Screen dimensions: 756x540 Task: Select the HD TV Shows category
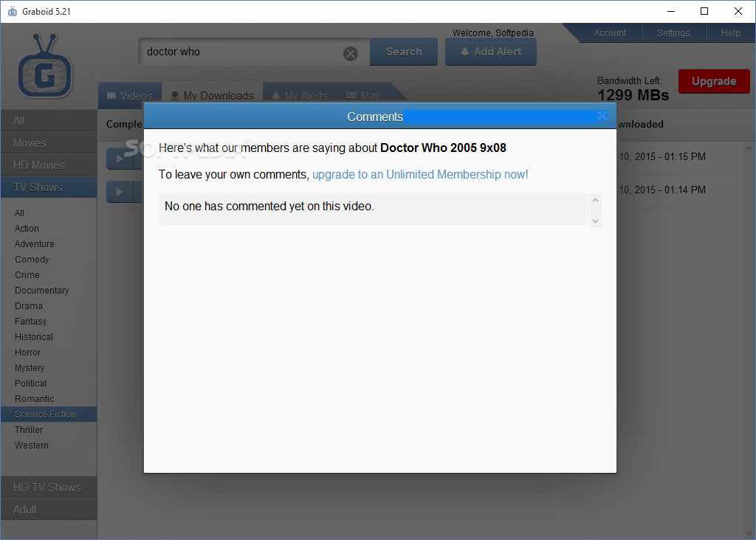(x=49, y=488)
